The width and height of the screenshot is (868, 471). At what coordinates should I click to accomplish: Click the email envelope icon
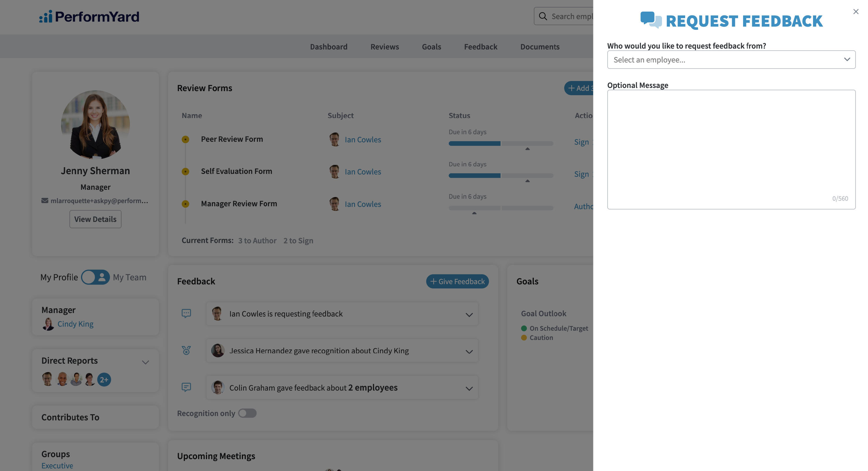click(x=45, y=200)
